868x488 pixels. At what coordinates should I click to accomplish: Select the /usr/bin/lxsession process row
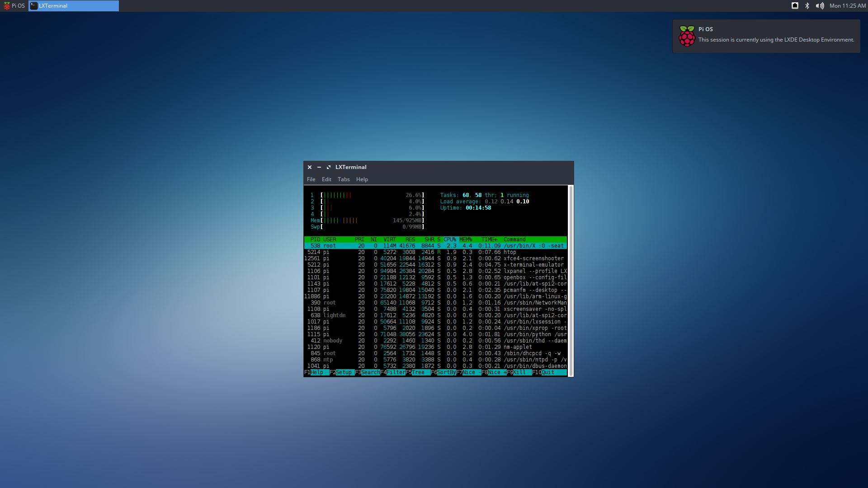pyautogui.click(x=435, y=322)
